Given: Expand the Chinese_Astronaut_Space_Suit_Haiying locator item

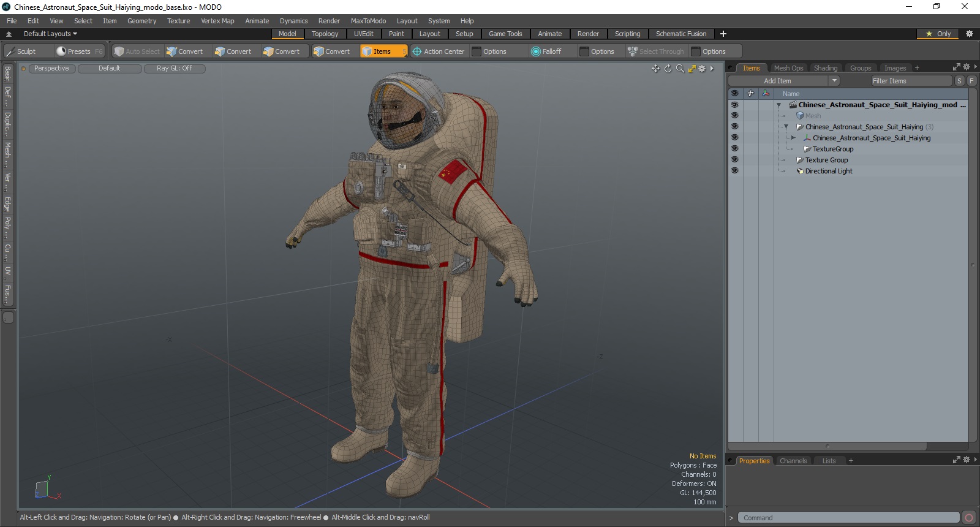Looking at the screenshot, I should tap(793, 138).
